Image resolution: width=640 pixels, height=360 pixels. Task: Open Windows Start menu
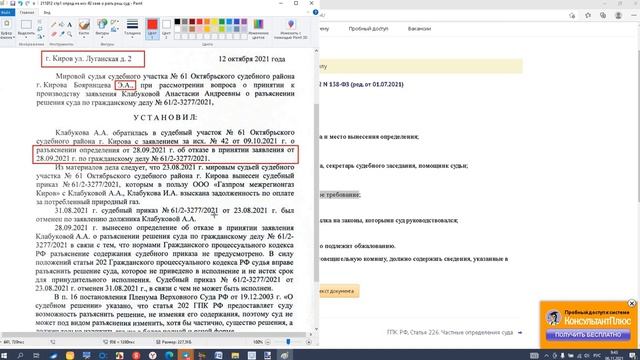(4, 356)
